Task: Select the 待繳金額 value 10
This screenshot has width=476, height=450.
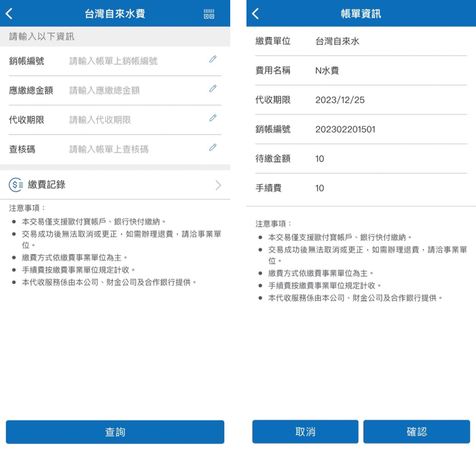Action: (x=319, y=159)
